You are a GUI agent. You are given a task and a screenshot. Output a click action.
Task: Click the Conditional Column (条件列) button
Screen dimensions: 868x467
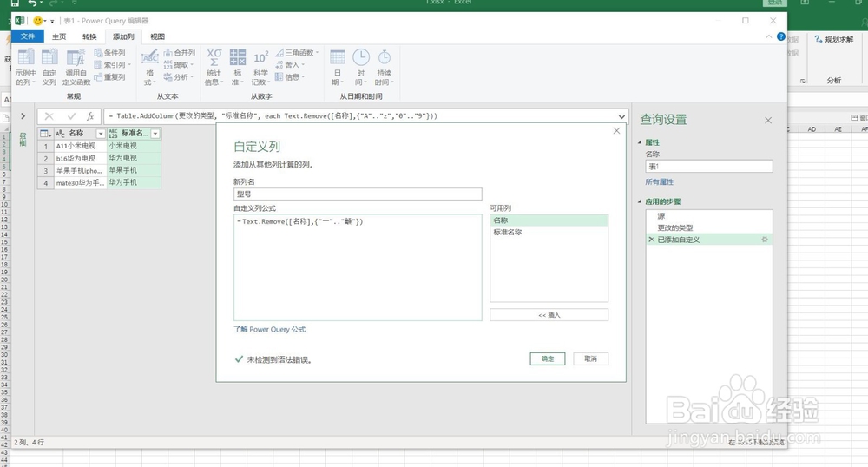pyautogui.click(x=109, y=53)
